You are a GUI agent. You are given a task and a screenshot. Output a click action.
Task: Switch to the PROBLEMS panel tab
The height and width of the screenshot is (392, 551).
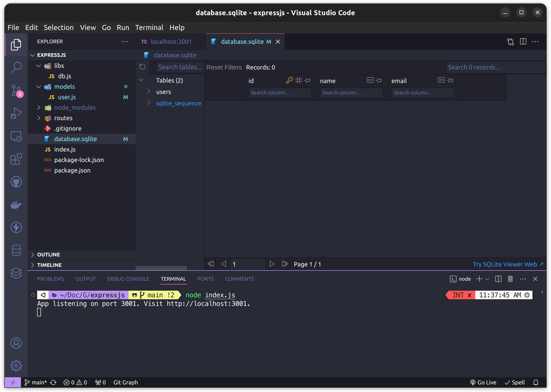50,279
